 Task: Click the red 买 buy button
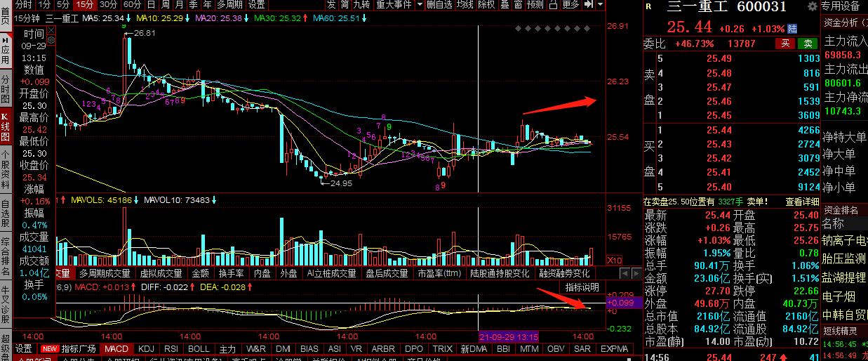[x=786, y=44]
